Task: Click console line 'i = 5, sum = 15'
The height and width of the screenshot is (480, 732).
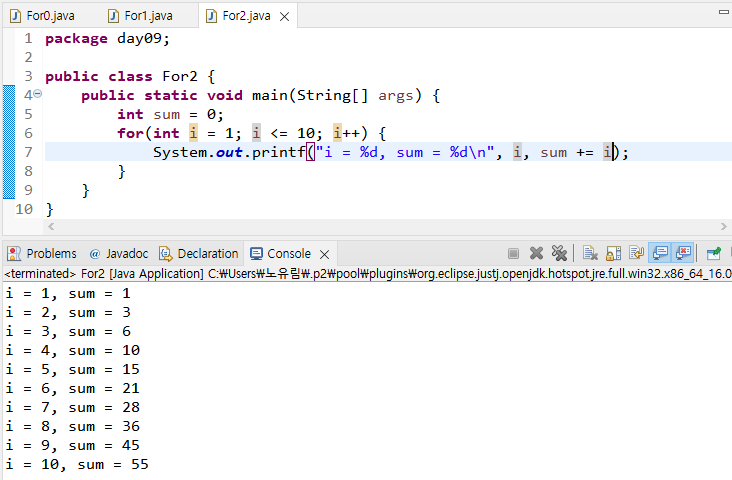Action: (72, 370)
